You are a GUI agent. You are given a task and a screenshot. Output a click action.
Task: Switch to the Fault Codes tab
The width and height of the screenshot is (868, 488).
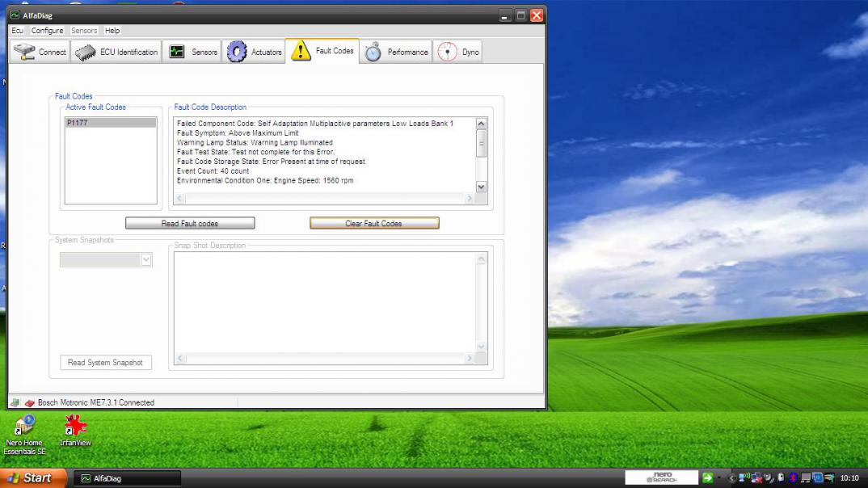322,51
